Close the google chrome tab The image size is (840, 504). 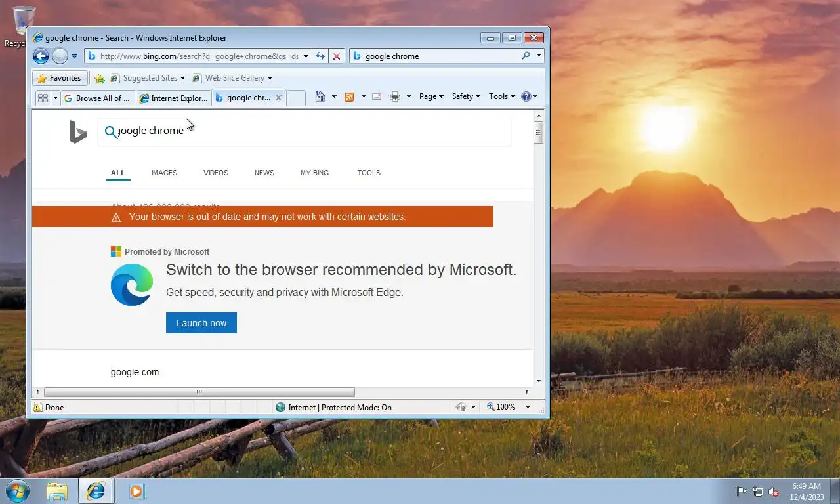(278, 98)
